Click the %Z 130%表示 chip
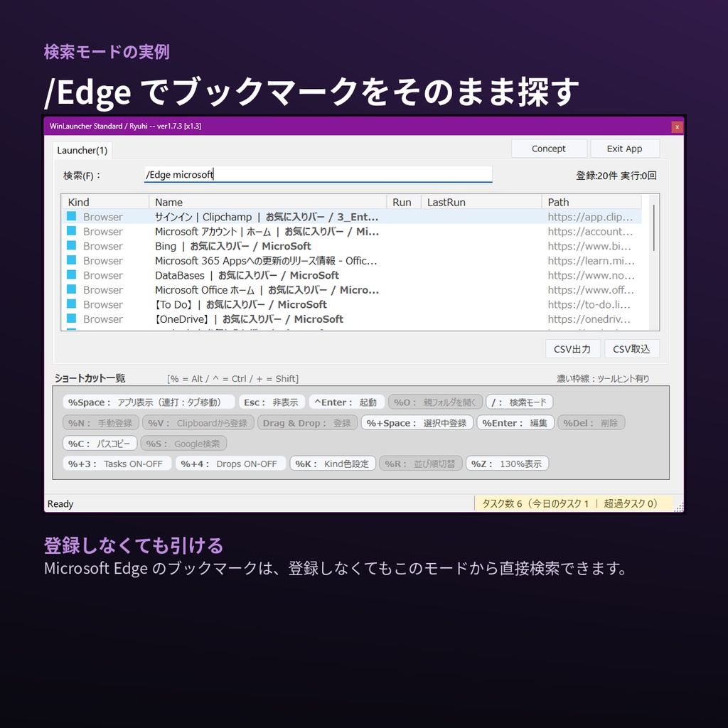Viewport: 728px width, 728px height. [507, 464]
